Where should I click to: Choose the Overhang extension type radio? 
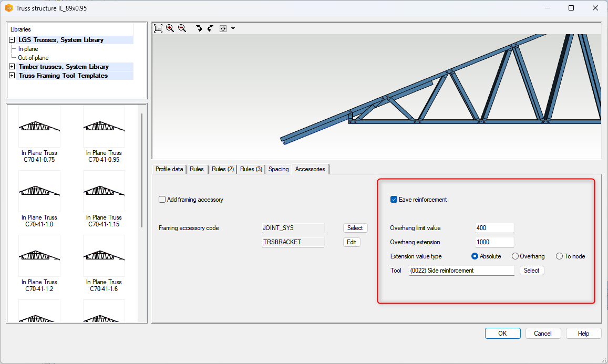(x=515, y=256)
